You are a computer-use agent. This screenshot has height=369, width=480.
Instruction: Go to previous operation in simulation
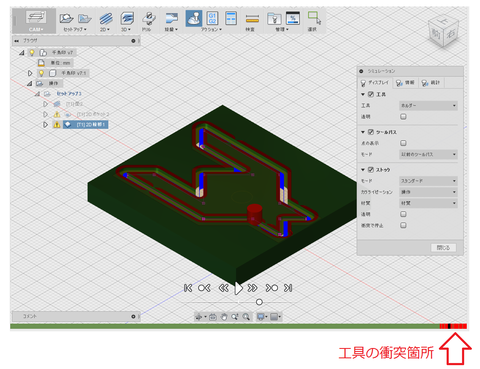(x=204, y=288)
